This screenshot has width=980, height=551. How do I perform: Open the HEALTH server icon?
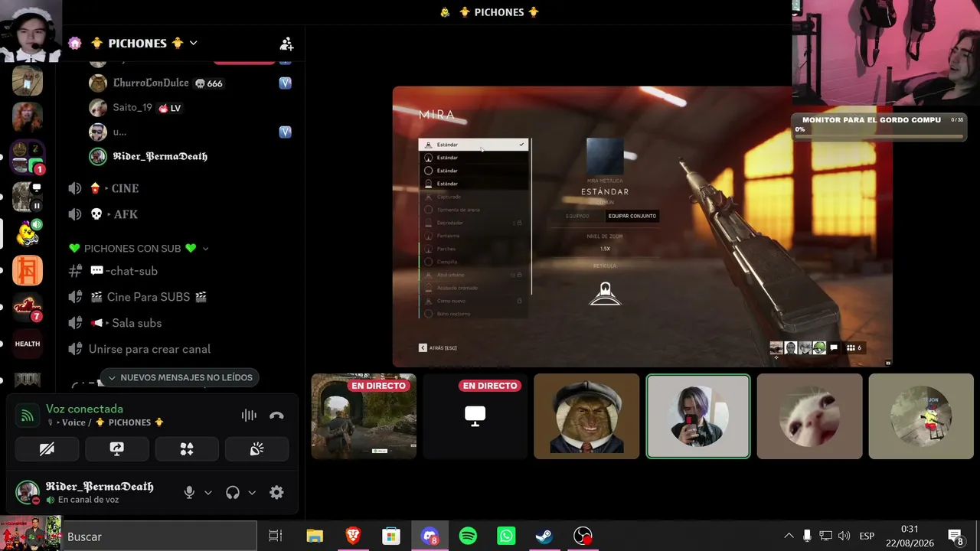(28, 344)
